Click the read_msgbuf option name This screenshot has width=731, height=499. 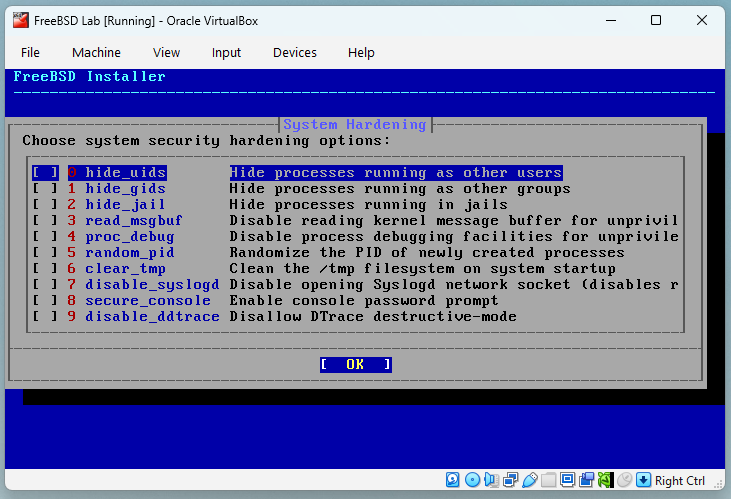(x=133, y=221)
